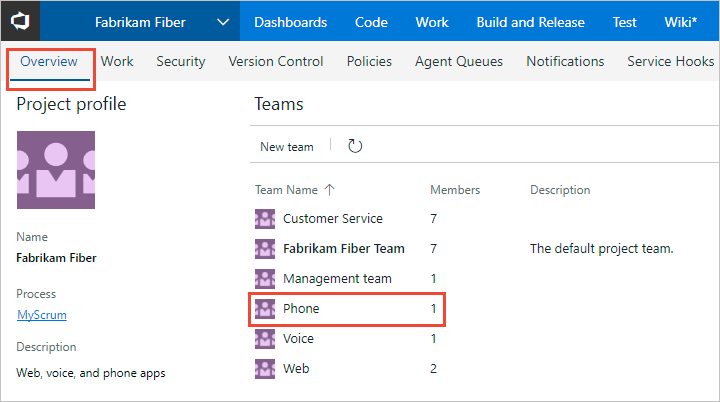Open the Code hub

click(x=371, y=22)
